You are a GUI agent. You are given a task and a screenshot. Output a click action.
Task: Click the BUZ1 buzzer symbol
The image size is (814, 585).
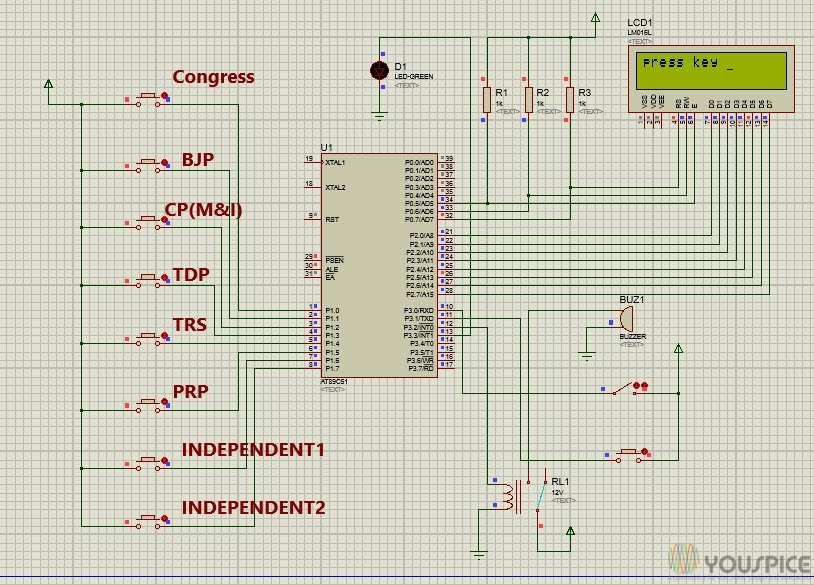click(x=625, y=320)
